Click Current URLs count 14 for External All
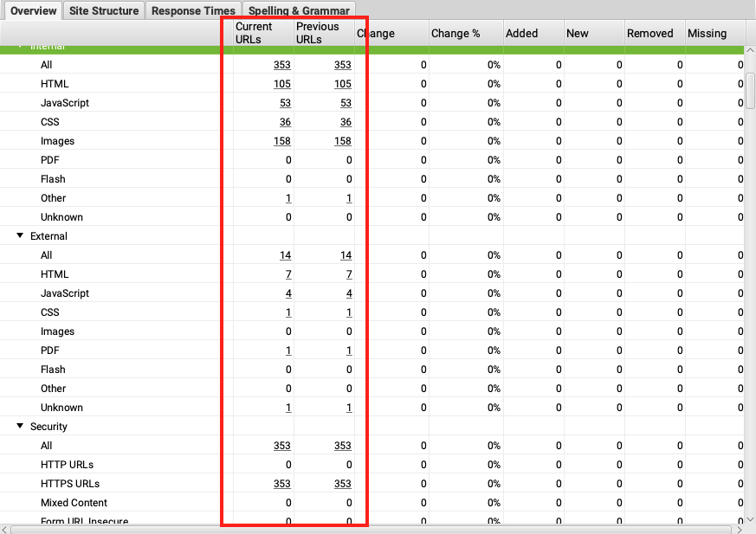The image size is (756, 534). click(x=285, y=255)
